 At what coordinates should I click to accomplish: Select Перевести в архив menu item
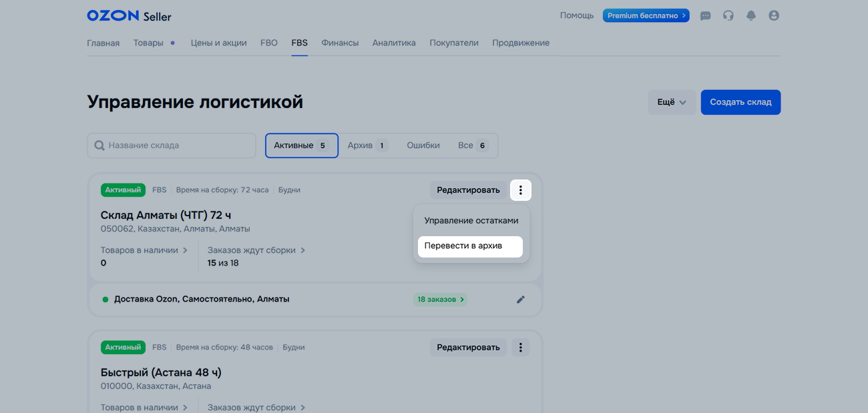pyautogui.click(x=469, y=246)
